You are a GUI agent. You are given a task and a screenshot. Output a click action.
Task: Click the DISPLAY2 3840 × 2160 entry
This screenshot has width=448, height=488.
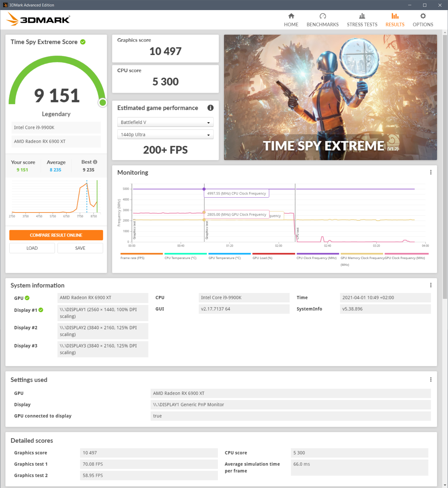point(103,331)
